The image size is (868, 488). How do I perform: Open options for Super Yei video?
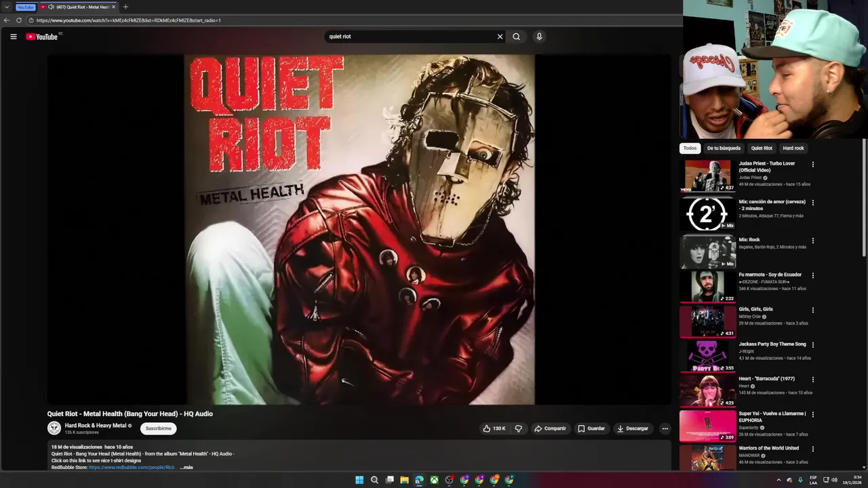[x=812, y=415]
